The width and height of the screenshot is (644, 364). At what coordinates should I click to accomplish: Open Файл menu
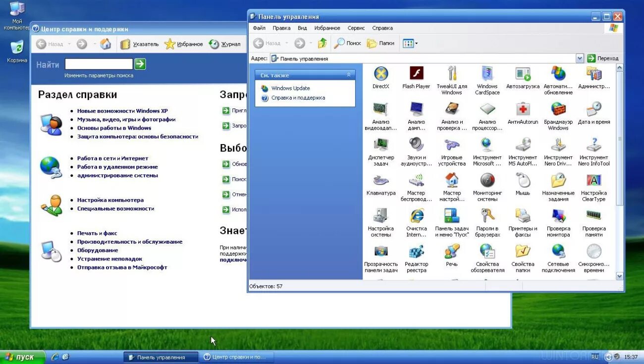click(x=259, y=28)
